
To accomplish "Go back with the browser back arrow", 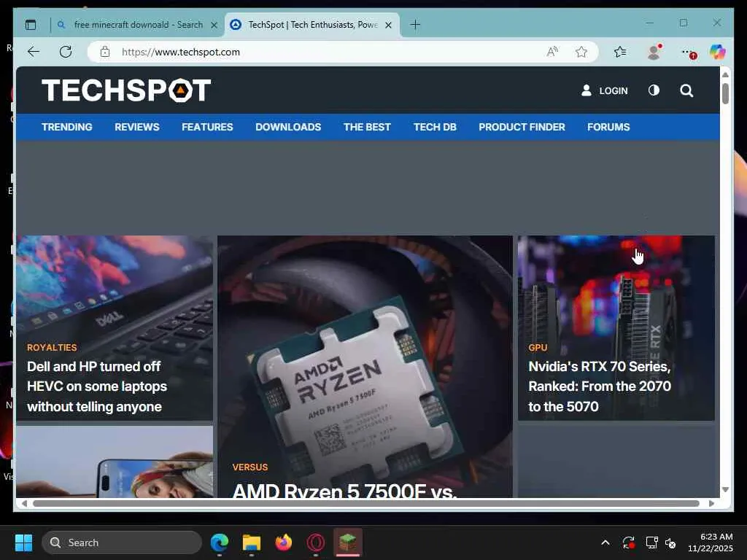I will [x=34, y=52].
